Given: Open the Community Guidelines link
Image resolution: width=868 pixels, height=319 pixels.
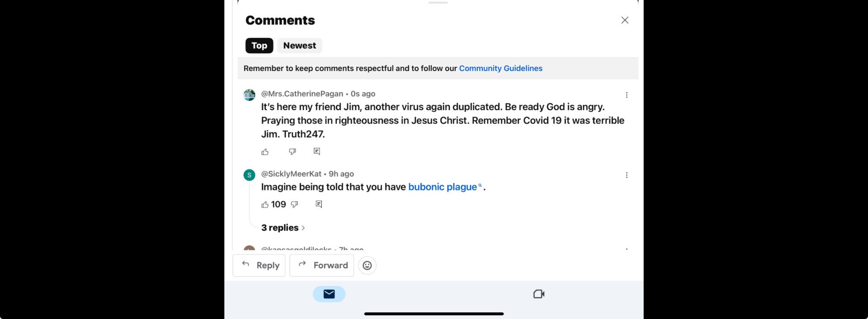Looking at the screenshot, I should coord(500,68).
